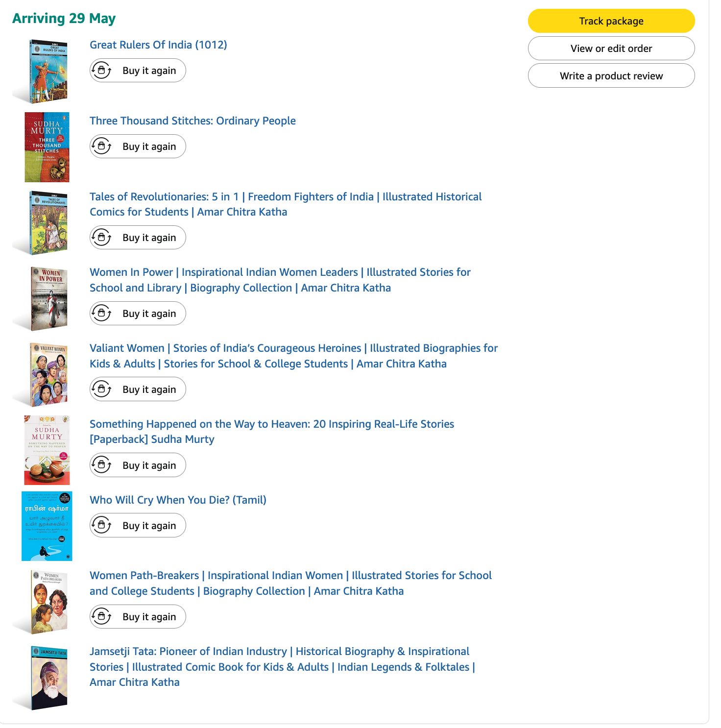Click the Jamsetji Tata cover thumbnail
Image resolution: width=721 pixels, height=728 pixels.
(x=48, y=678)
